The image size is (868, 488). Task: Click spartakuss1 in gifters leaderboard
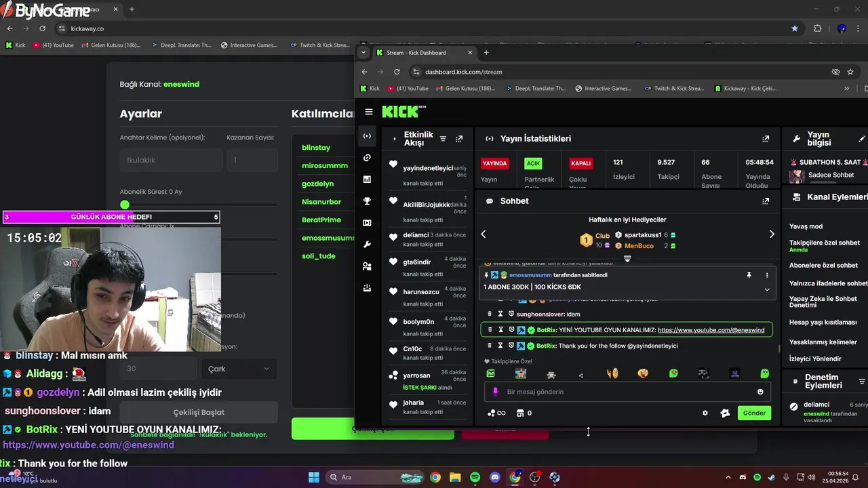click(x=643, y=235)
